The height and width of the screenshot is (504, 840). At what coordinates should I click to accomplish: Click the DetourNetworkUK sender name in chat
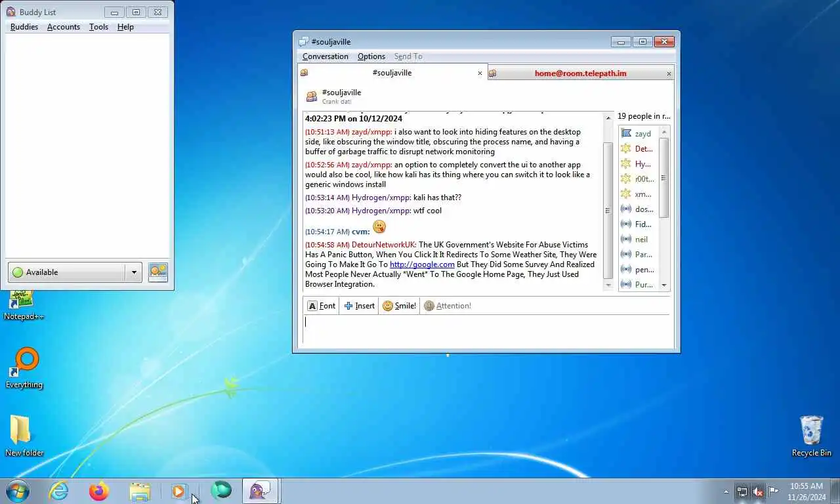point(384,245)
